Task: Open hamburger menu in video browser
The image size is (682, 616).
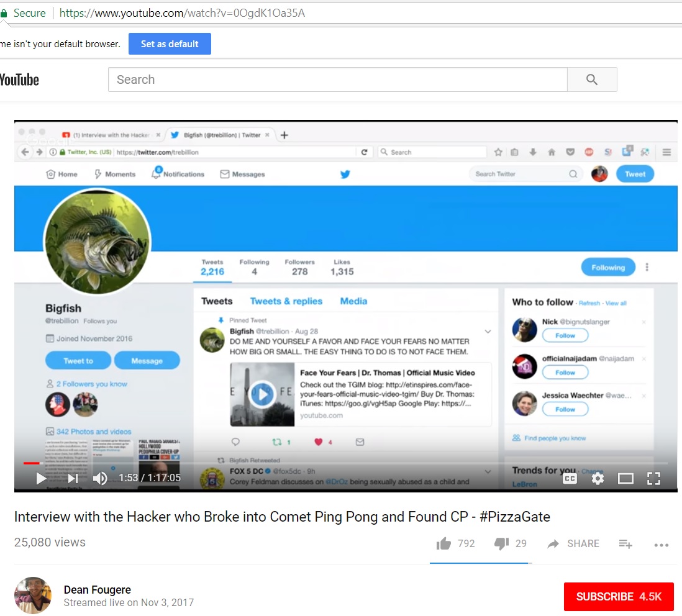Action: (666, 152)
